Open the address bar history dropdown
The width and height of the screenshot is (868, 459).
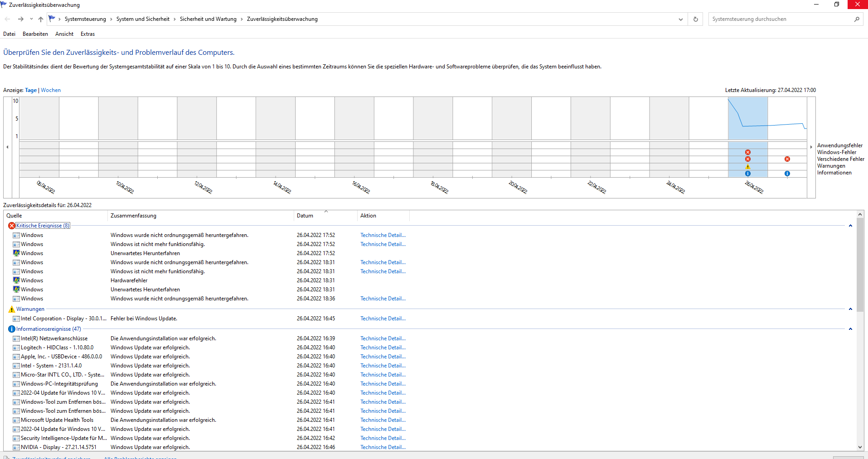coord(680,19)
